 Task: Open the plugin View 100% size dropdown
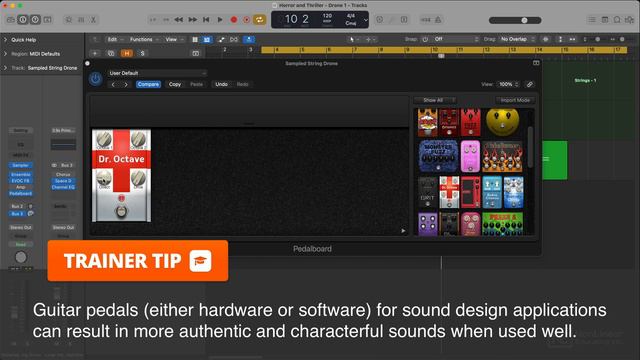pos(509,84)
